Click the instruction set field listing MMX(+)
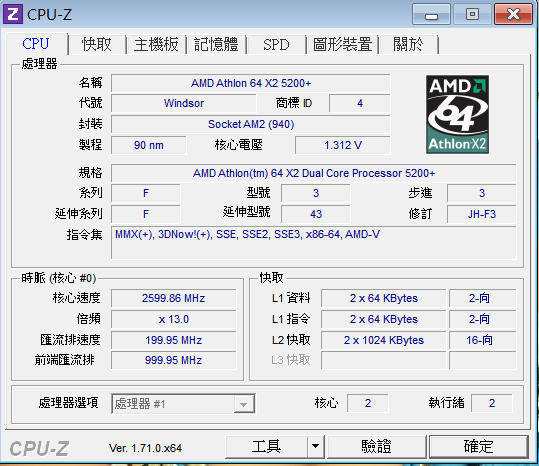Image resolution: width=539 pixels, height=466 pixels. (x=314, y=243)
